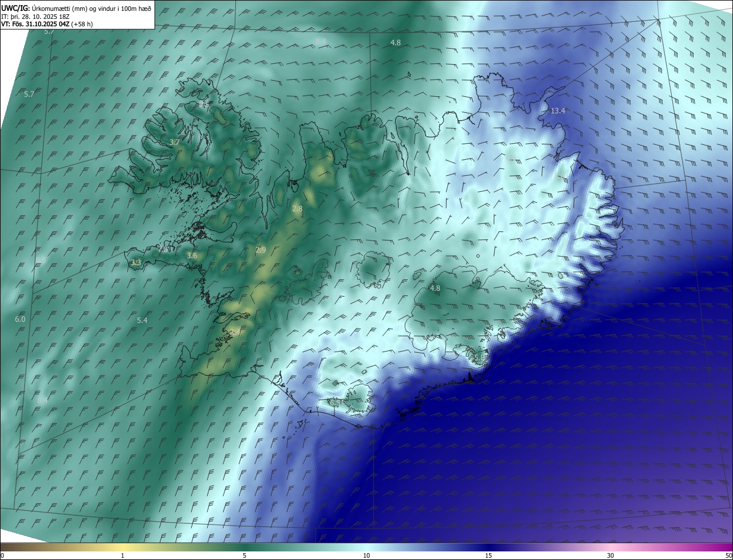The image size is (733, 560).
Task: Click the colour scale tick label 50
Action: click(x=728, y=556)
